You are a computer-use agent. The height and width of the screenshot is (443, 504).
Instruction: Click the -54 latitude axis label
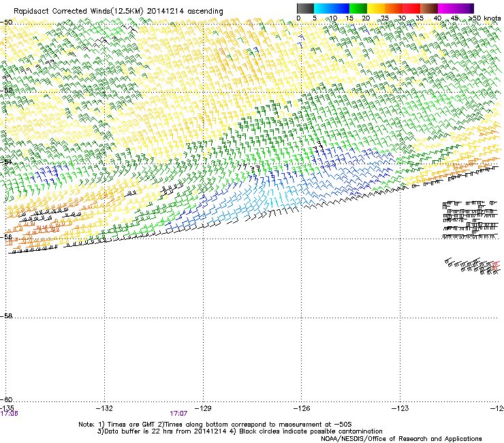(x=6, y=162)
